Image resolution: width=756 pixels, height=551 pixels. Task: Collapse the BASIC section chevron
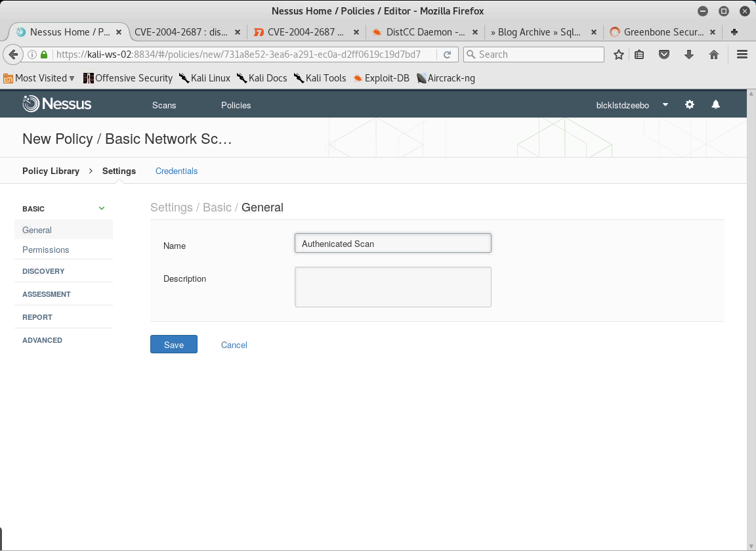[x=102, y=209]
